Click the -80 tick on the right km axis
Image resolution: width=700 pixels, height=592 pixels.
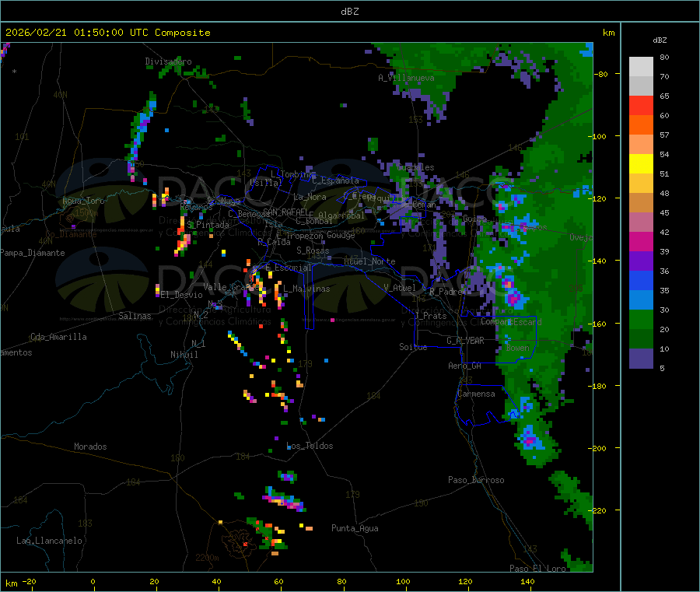click(x=600, y=74)
